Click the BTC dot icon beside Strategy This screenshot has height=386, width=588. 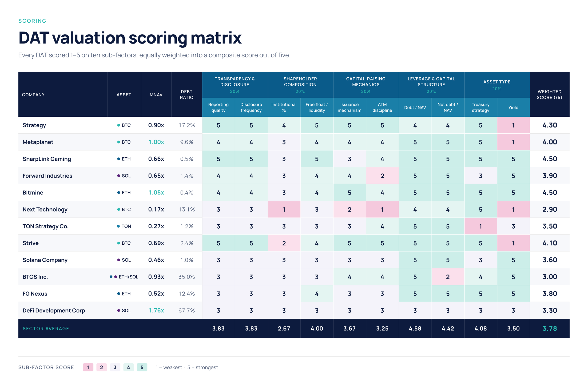click(119, 125)
